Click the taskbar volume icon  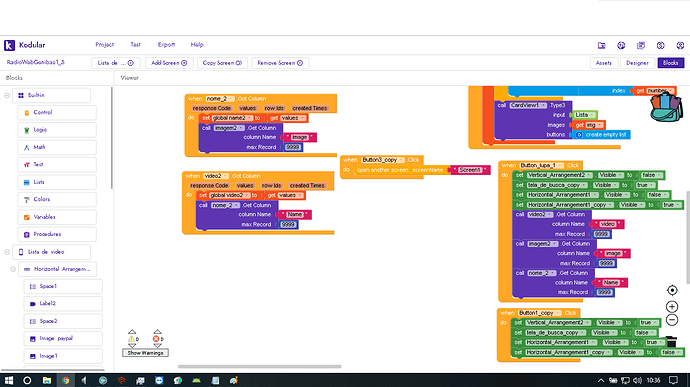click(x=638, y=380)
